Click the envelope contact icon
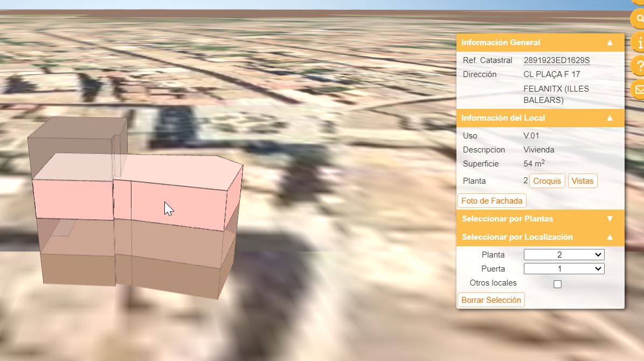 click(639, 89)
